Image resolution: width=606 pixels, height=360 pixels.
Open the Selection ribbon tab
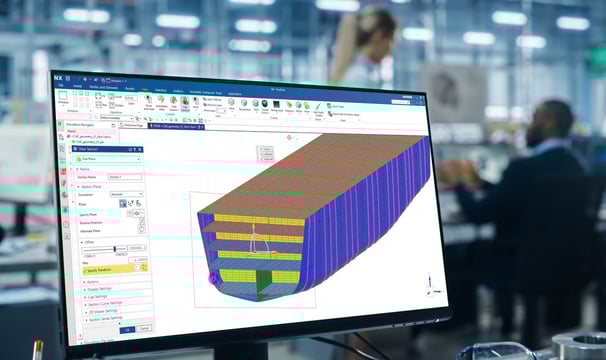pyautogui.click(x=160, y=90)
